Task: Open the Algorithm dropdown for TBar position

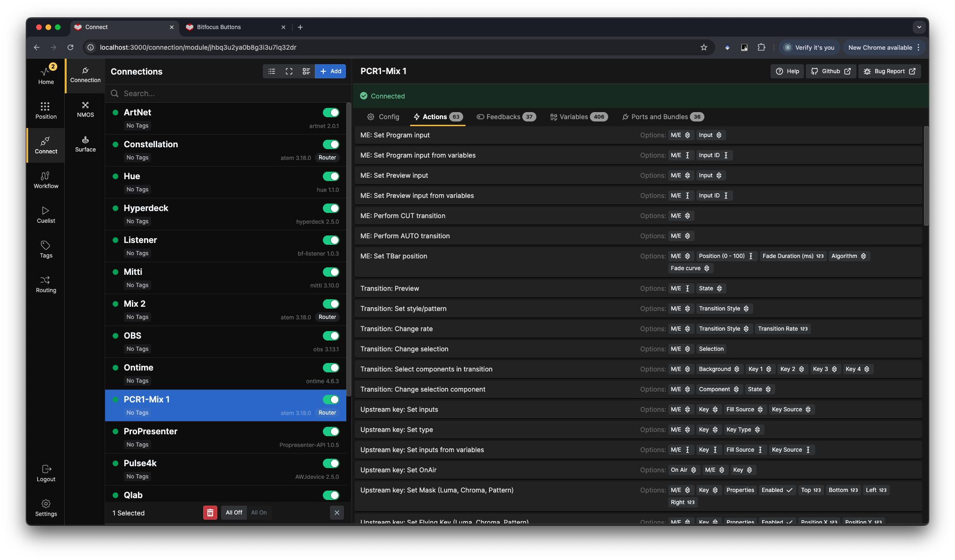Action: point(849,256)
